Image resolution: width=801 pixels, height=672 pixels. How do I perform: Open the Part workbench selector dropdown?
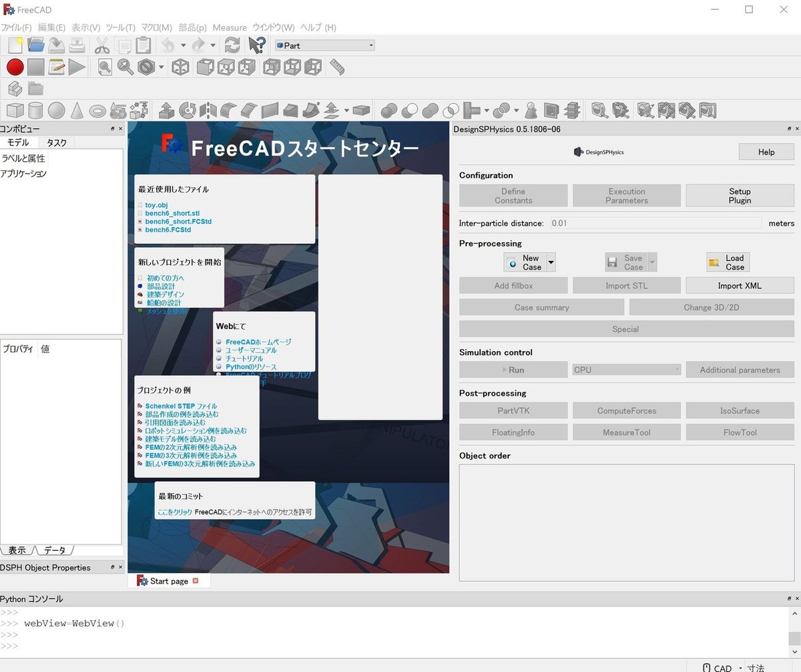pyautogui.click(x=324, y=45)
